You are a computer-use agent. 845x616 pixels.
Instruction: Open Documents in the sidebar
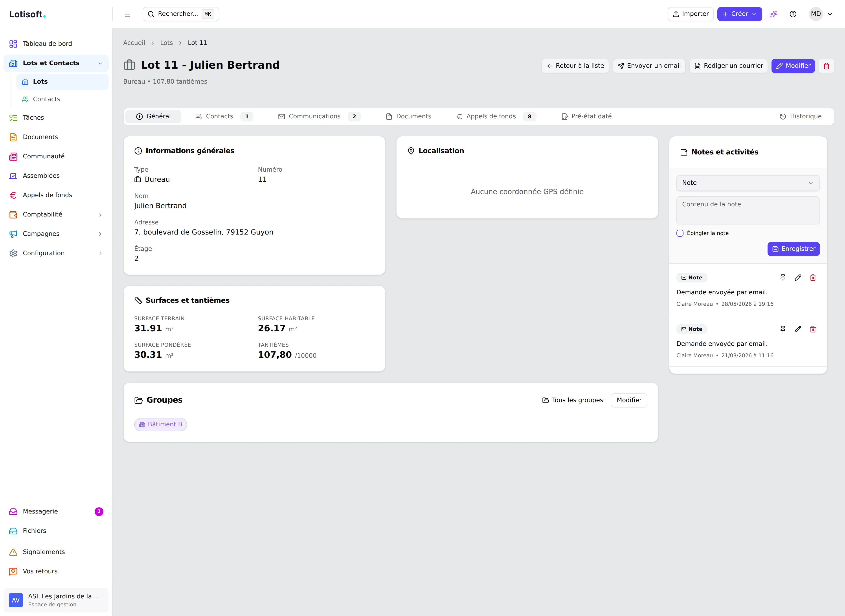tap(56, 137)
